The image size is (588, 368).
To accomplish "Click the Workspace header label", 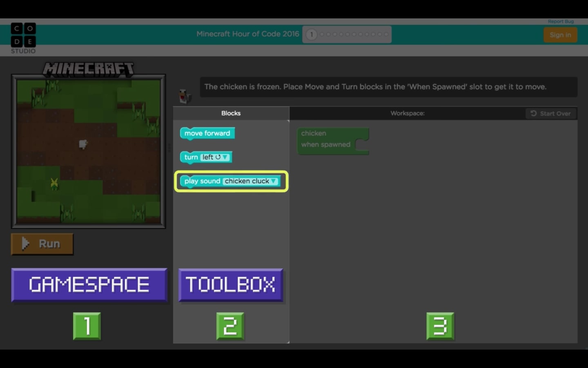I will [407, 113].
